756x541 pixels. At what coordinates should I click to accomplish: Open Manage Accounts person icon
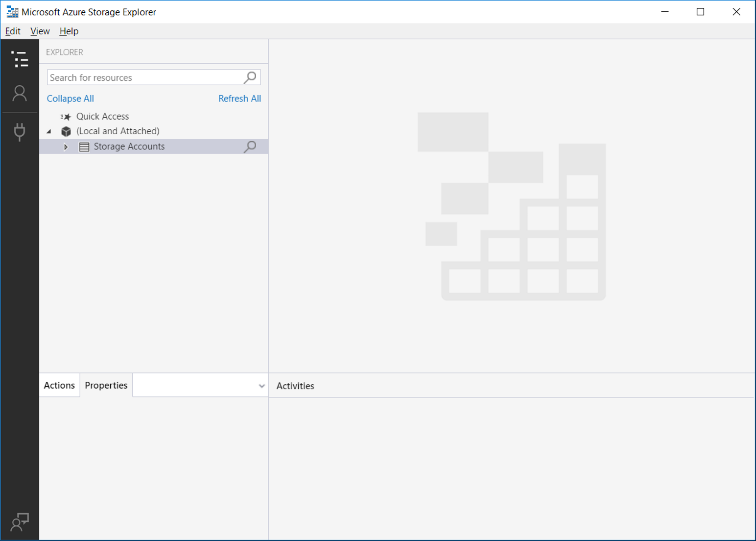click(20, 93)
